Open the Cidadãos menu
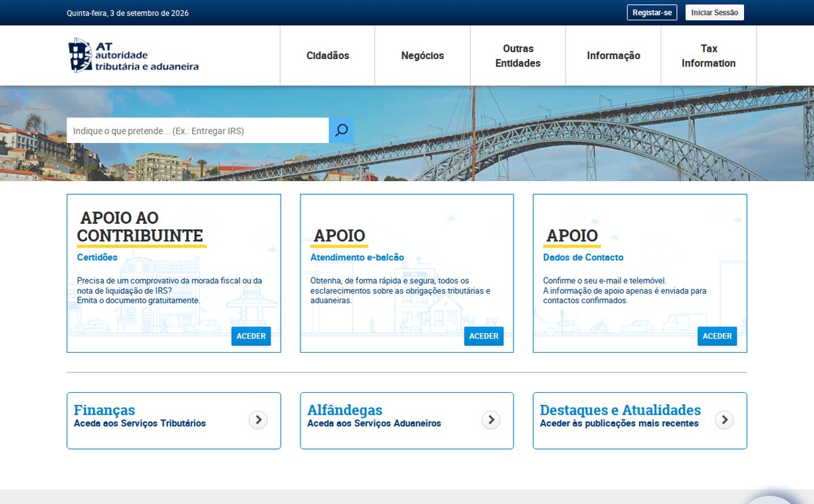This screenshot has height=504, width=814. (328, 56)
